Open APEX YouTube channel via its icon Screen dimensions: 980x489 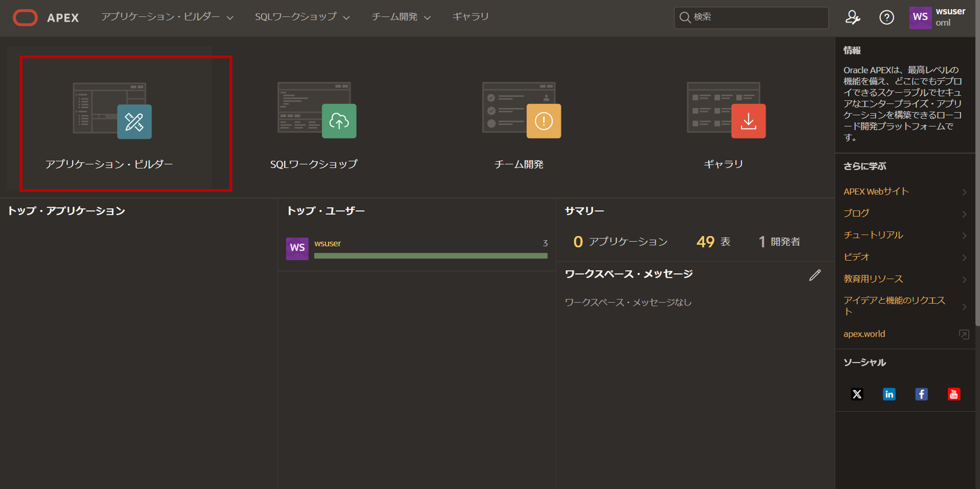point(954,394)
